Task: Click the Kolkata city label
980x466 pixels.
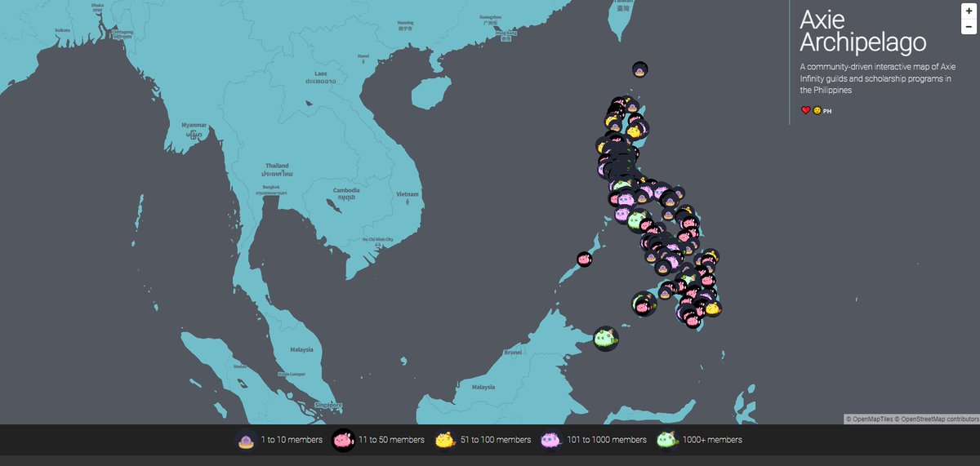Action: pyautogui.click(x=63, y=30)
